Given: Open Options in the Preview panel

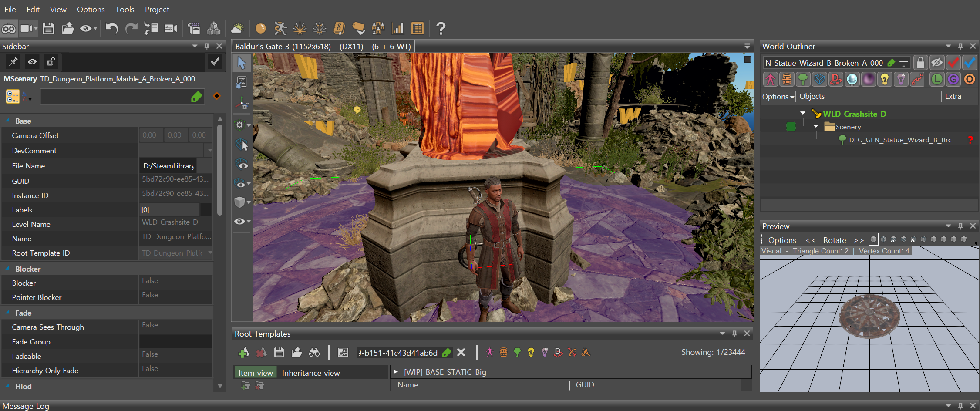Looking at the screenshot, I should 782,240.
